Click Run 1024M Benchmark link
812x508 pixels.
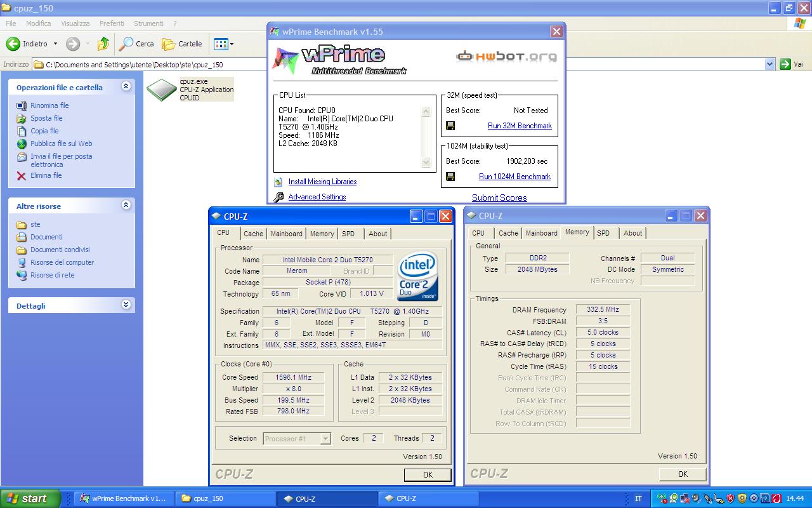(x=514, y=177)
